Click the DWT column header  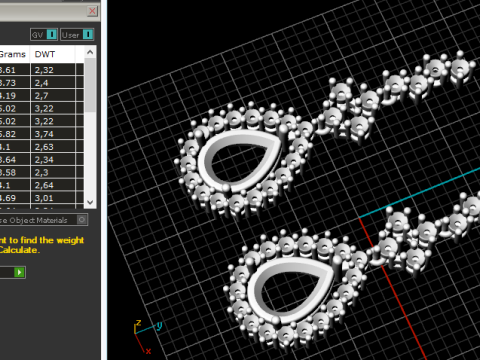(x=53, y=54)
